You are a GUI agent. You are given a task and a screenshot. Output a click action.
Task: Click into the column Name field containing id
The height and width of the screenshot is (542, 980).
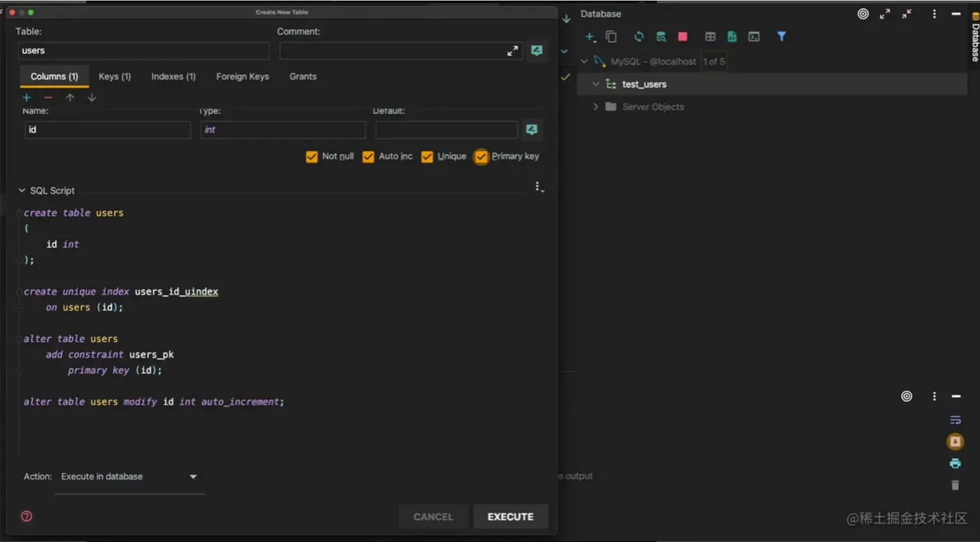pos(108,130)
